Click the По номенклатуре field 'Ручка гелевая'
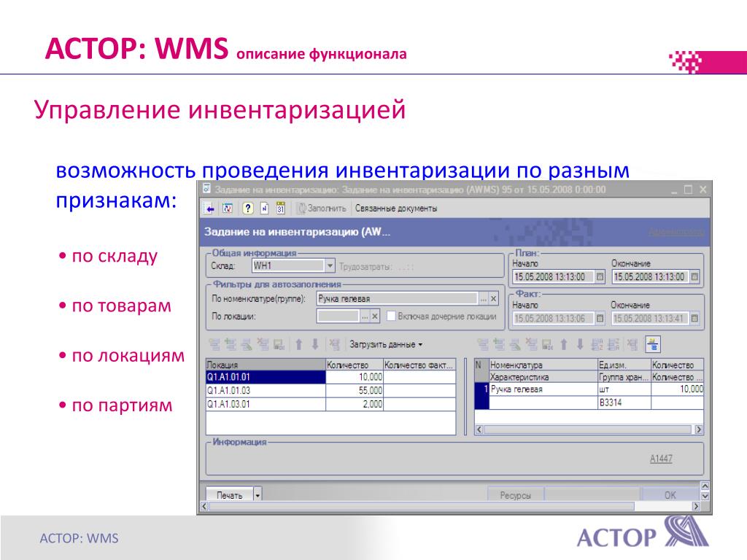Viewport: 747px width, 560px height. click(x=397, y=298)
